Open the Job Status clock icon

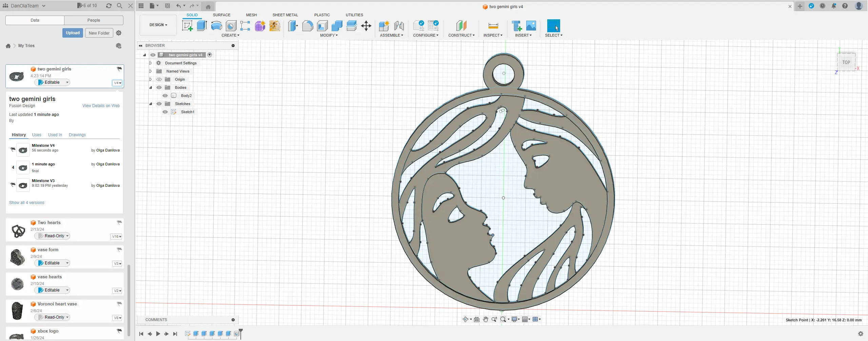click(823, 6)
